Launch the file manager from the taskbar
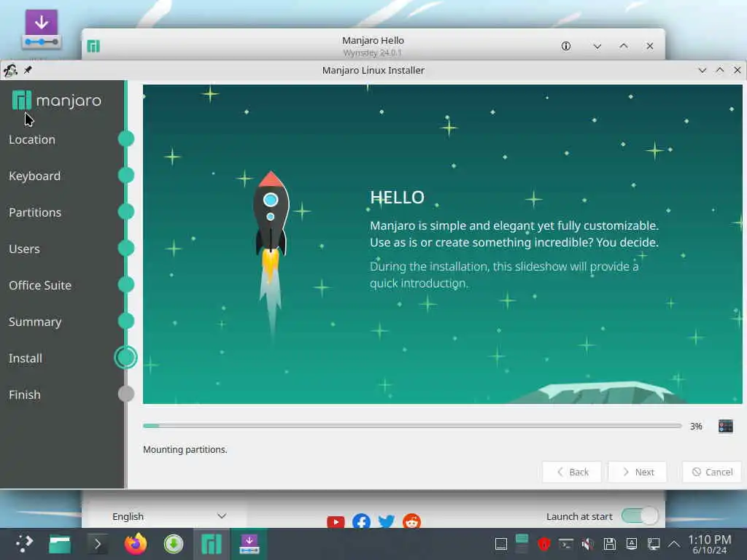 click(x=60, y=544)
